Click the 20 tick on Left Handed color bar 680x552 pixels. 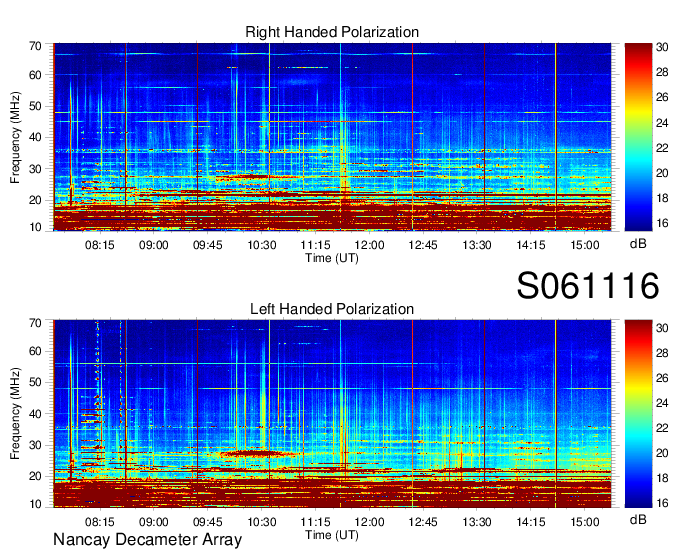coord(662,453)
